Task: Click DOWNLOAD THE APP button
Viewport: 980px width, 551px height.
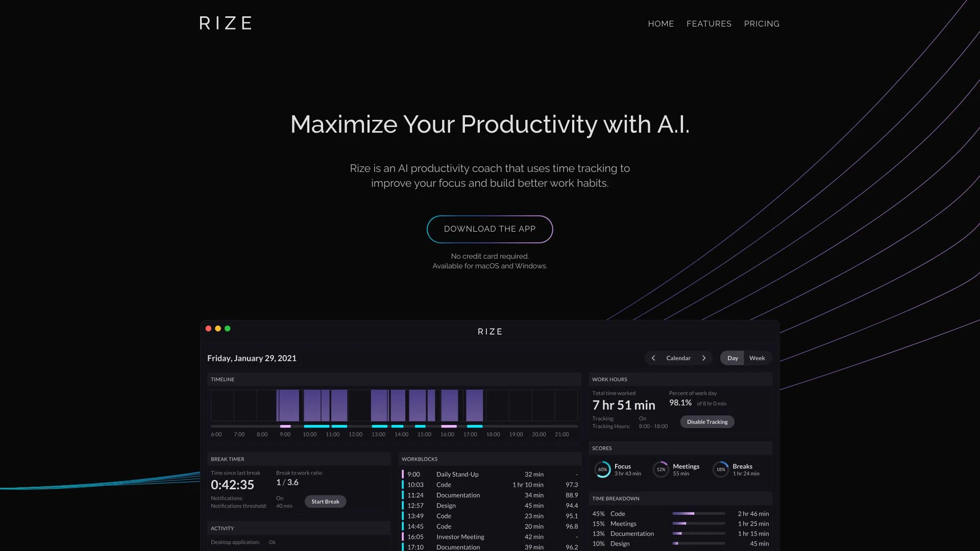Action: (x=489, y=229)
